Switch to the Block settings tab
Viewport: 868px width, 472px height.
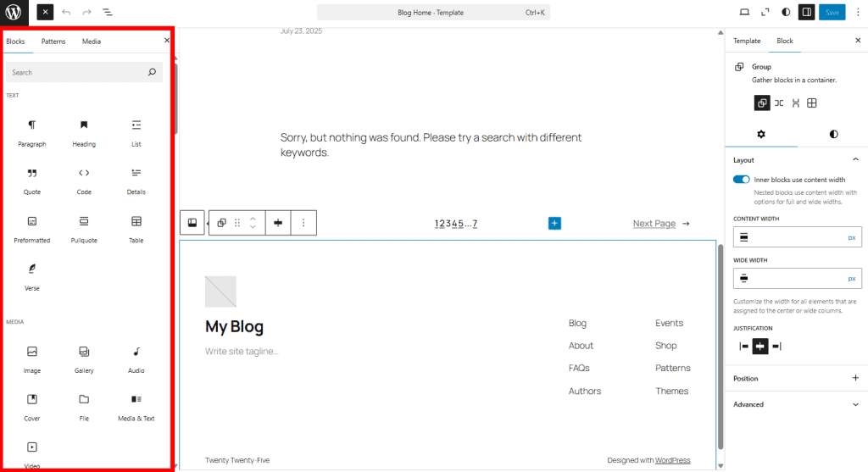(785, 41)
